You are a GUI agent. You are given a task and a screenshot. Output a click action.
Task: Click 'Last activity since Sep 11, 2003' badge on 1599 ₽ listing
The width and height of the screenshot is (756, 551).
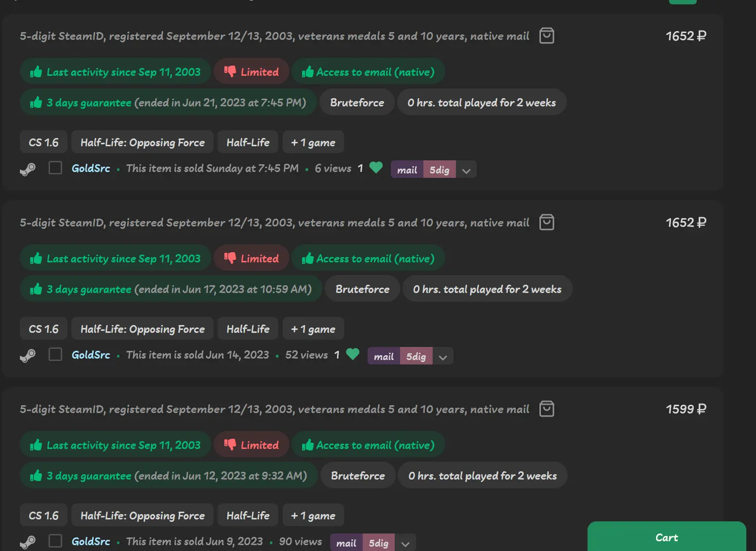click(115, 445)
